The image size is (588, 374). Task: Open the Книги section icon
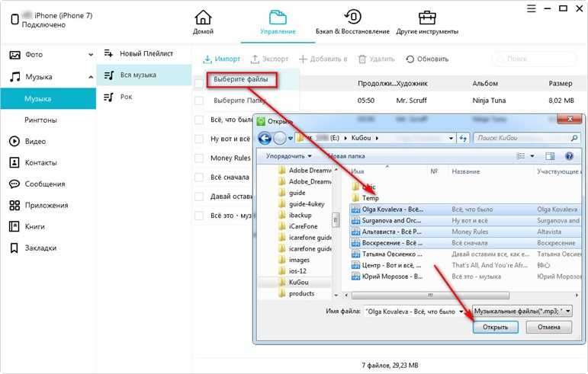14,226
